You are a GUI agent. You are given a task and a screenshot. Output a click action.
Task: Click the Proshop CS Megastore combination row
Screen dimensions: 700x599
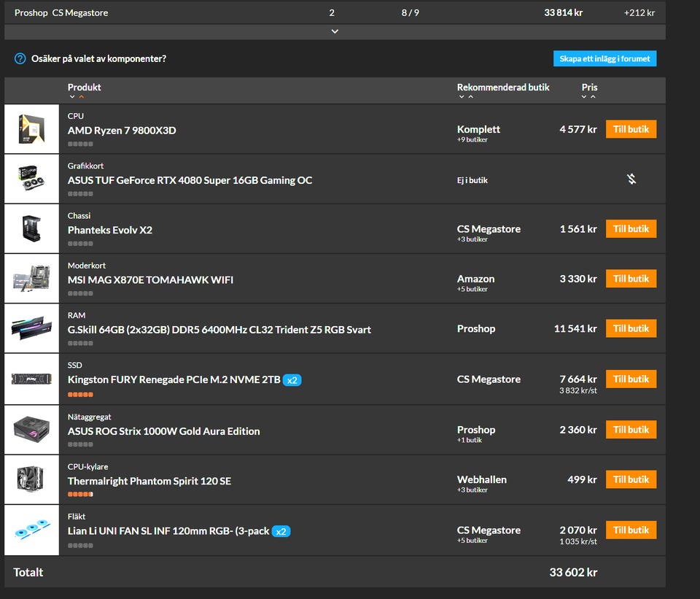tap(335, 12)
